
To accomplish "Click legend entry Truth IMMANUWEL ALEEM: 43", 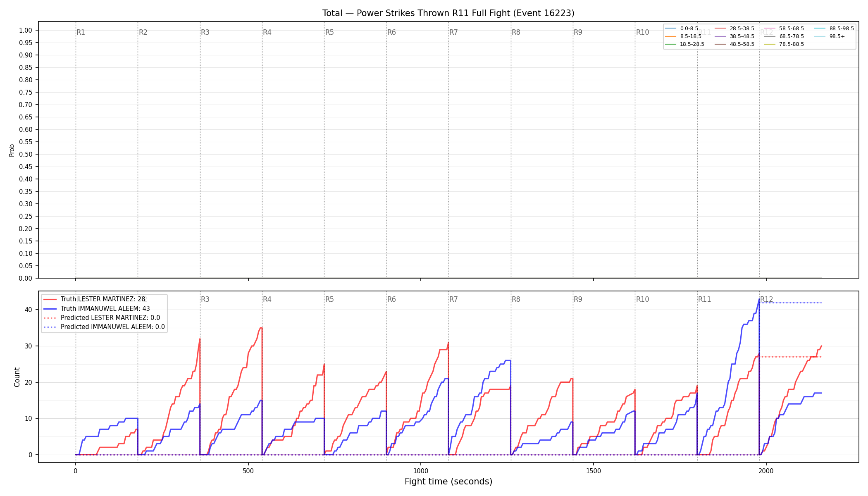I will 105,309.
